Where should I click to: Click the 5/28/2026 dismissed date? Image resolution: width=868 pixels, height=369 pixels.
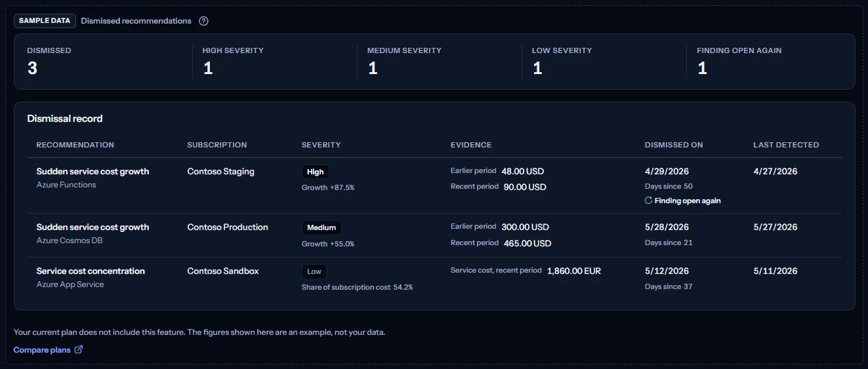(x=667, y=227)
